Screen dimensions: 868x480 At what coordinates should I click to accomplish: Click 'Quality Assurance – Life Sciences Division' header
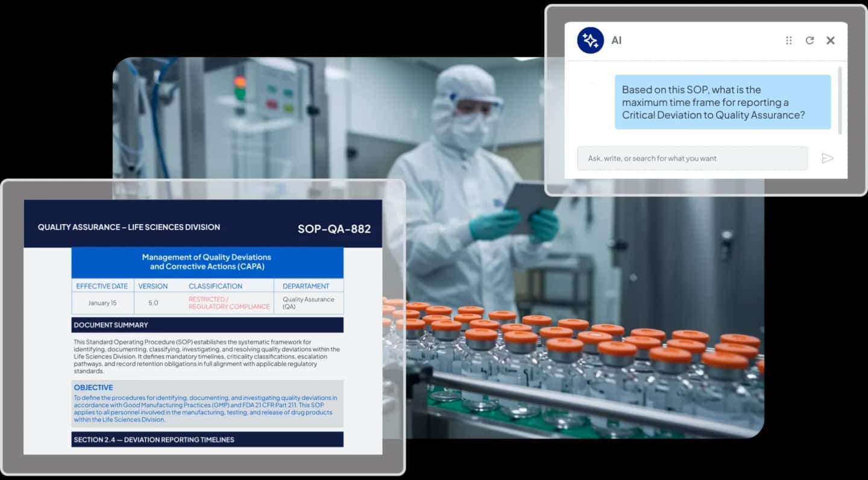129,227
